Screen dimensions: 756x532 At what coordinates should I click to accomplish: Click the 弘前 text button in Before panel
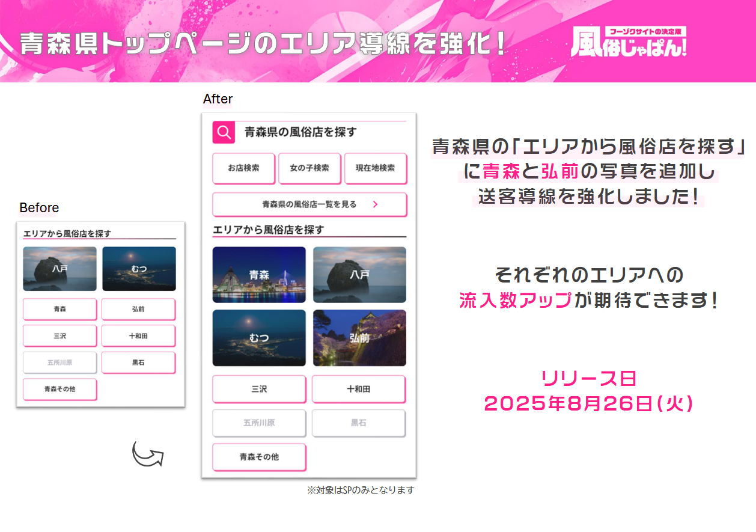pyautogui.click(x=138, y=309)
